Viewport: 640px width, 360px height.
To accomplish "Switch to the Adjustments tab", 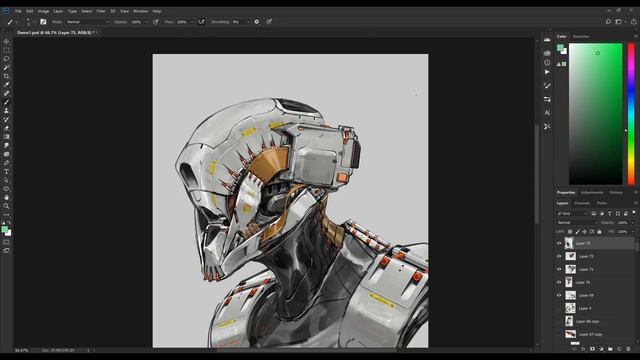I will [592, 192].
